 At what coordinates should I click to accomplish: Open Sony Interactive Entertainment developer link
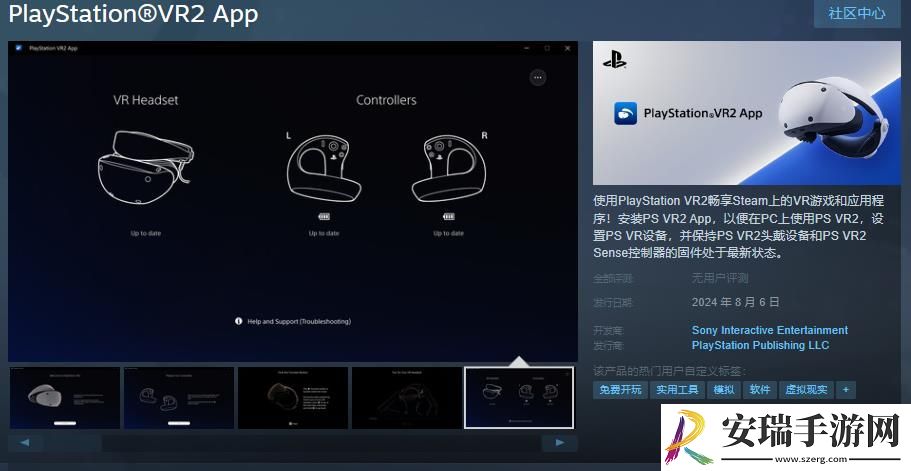tap(770, 330)
